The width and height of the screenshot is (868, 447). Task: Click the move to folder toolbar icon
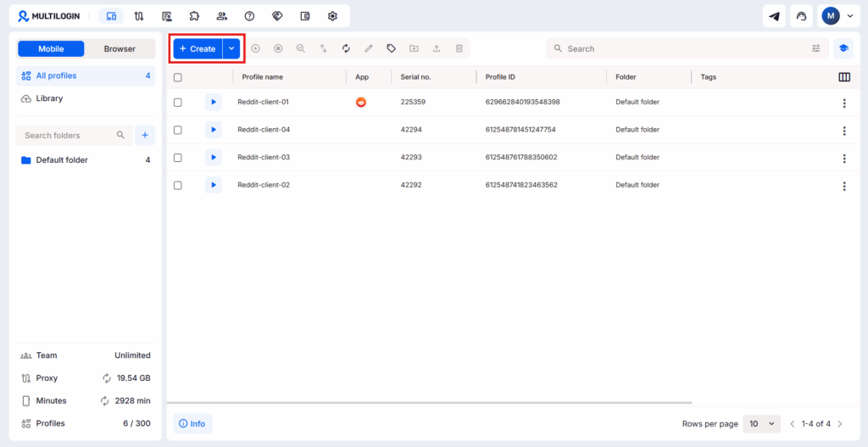click(414, 48)
